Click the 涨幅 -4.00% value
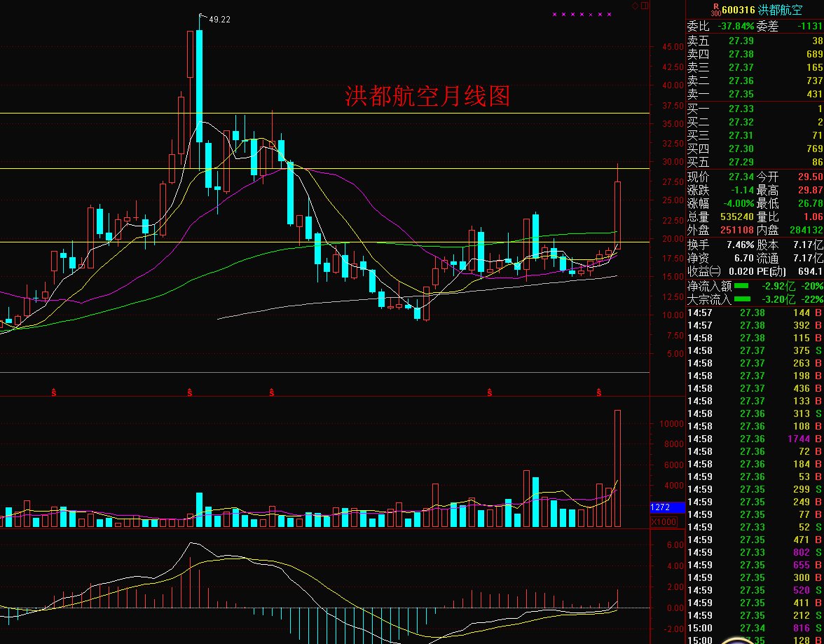Image resolution: width=824 pixels, height=644 pixels. (x=737, y=203)
